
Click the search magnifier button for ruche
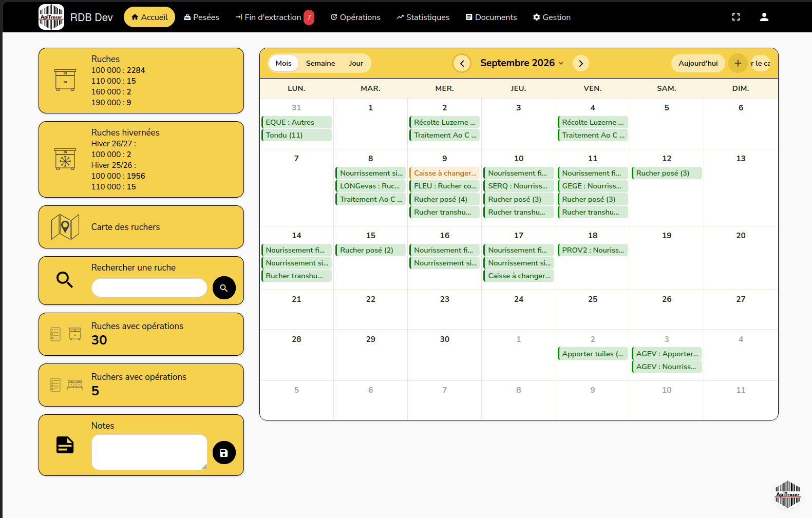(x=224, y=287)
